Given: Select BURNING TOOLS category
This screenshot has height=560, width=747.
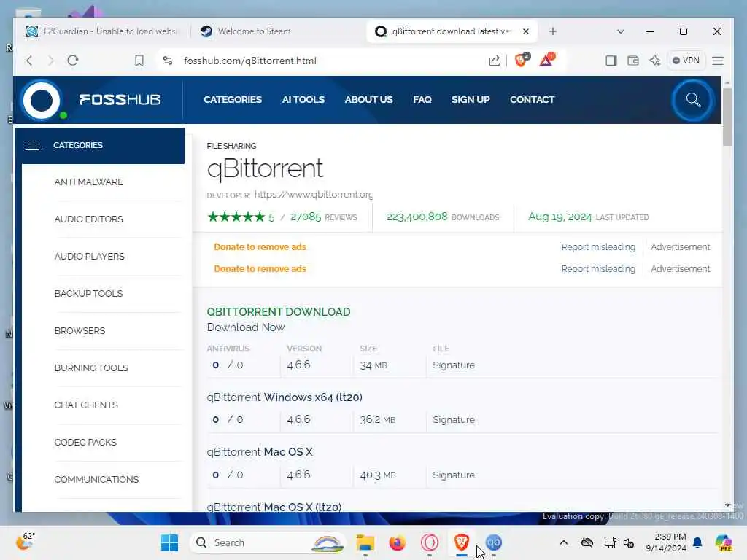Looking at the screenshot, I should [x=91, y=367].
